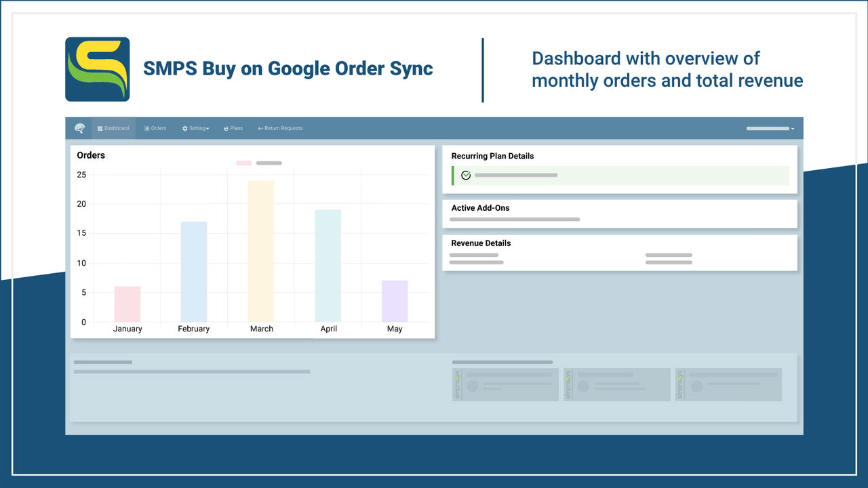The width and height of the screenshot is (868, 488).
Task: Expand the chart legend gray entry
Action: (269, 163)
